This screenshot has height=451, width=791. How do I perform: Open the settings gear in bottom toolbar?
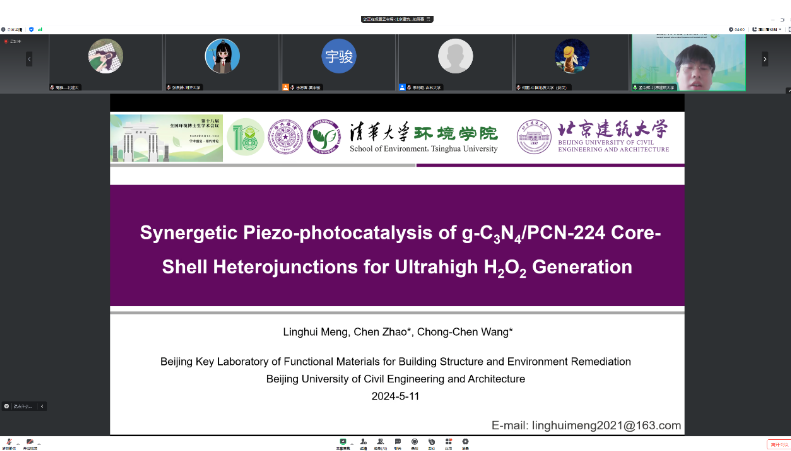tap(465, 442)
